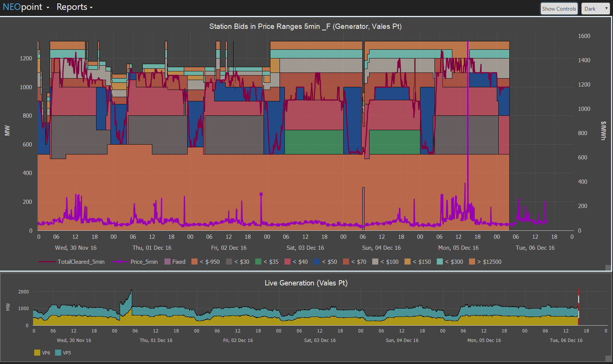The image size is (613, 364).
Task: Click the Fixed legend color swatch
Action: point(167,262)
